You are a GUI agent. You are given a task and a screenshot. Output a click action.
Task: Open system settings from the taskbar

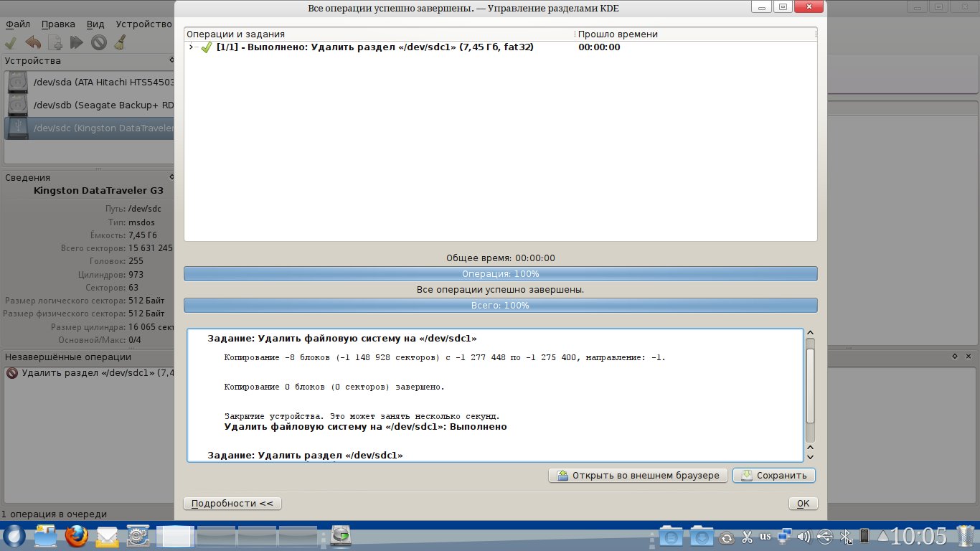[138, 536]
